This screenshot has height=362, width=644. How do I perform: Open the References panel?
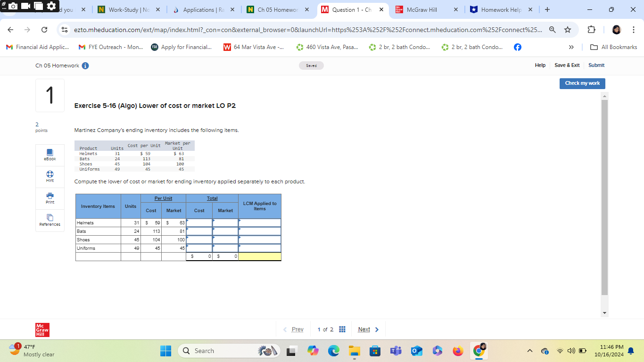click(50, 220)
